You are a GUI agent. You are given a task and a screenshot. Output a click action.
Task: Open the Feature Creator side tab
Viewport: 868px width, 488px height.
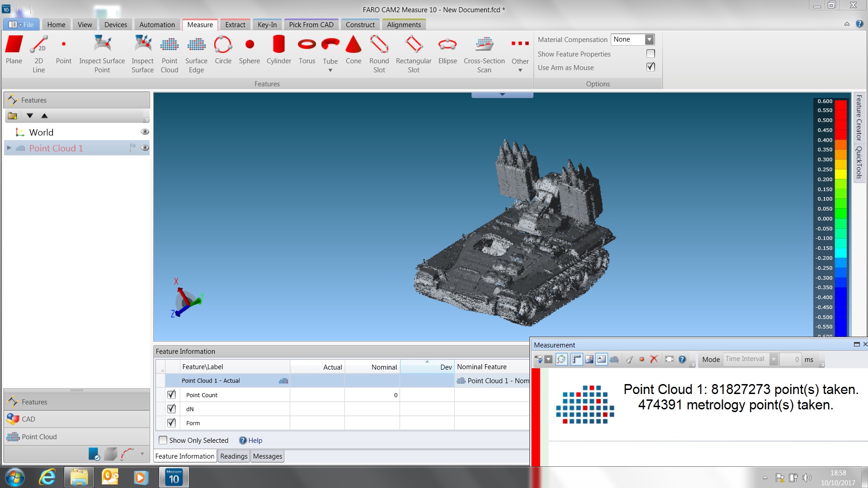859,117
